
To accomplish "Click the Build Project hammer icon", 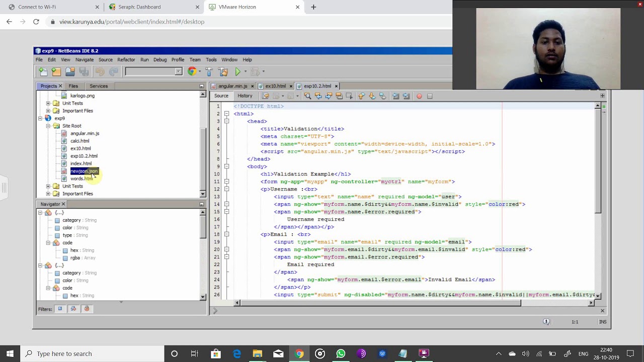I will tap(209, 72).
